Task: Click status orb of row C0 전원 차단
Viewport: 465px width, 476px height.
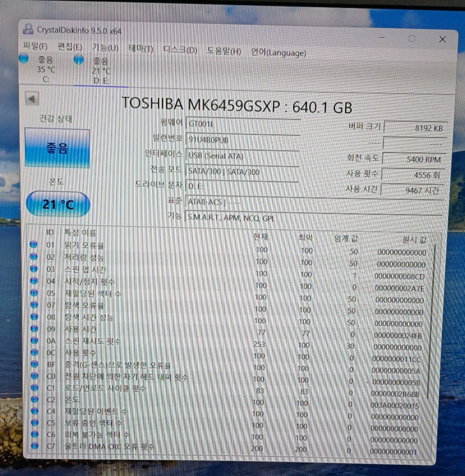Action: pyautogui.click(x=34, y=376)
